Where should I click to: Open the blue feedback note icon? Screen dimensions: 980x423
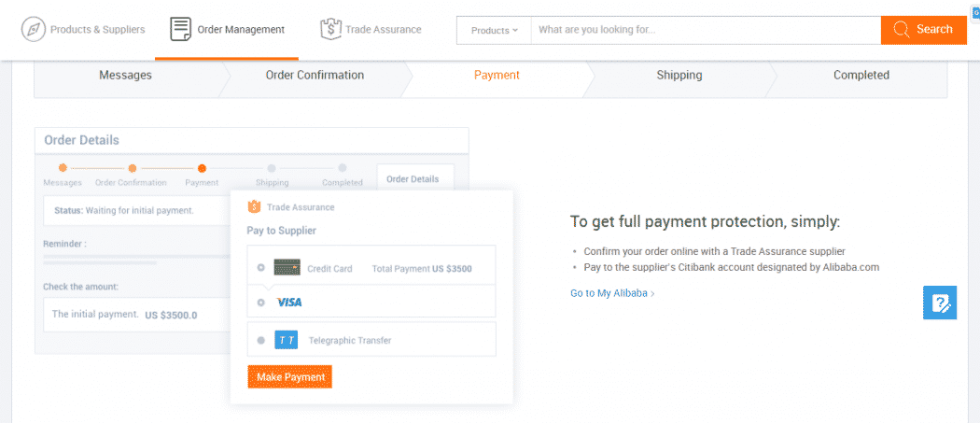coord(940,303)
